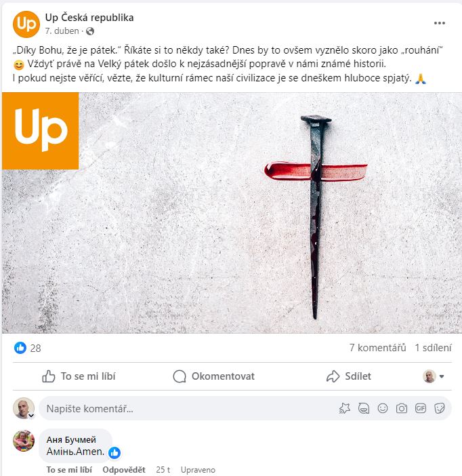Reply to comment via Odpovědět
This screenshot has width=462, height=476.
pyautogui.click(x=124, y=469)
